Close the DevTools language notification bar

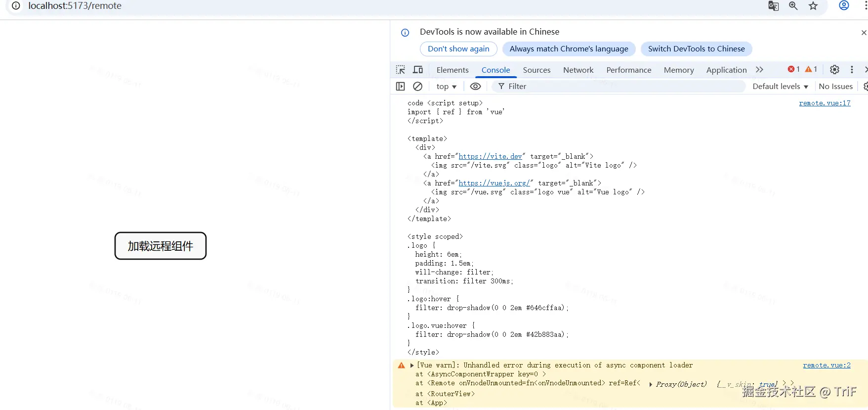[864, 33]
